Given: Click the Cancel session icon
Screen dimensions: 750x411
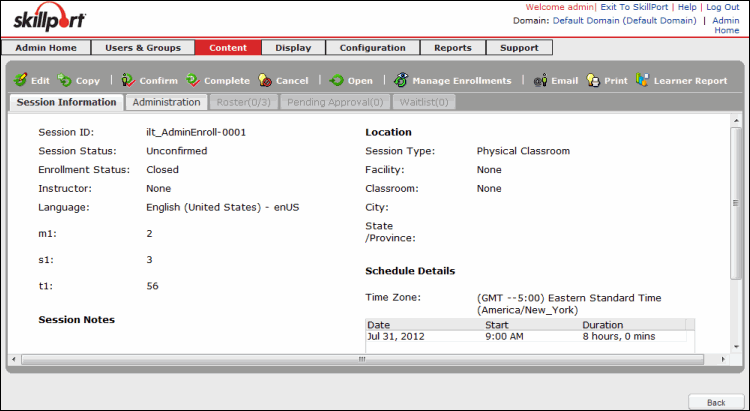Looking at the screenshot, I should (265, 80).
